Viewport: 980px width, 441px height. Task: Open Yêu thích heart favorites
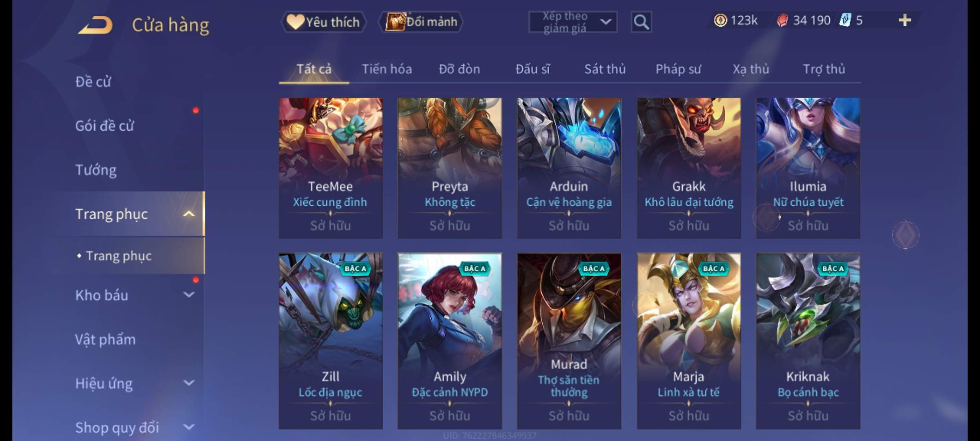coord(323,22)
